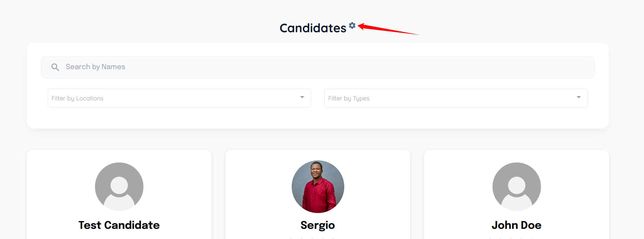Open the Filter by Locations combo box
The width and height of the screenshot is (644, 239).
(x=175, y=98)
